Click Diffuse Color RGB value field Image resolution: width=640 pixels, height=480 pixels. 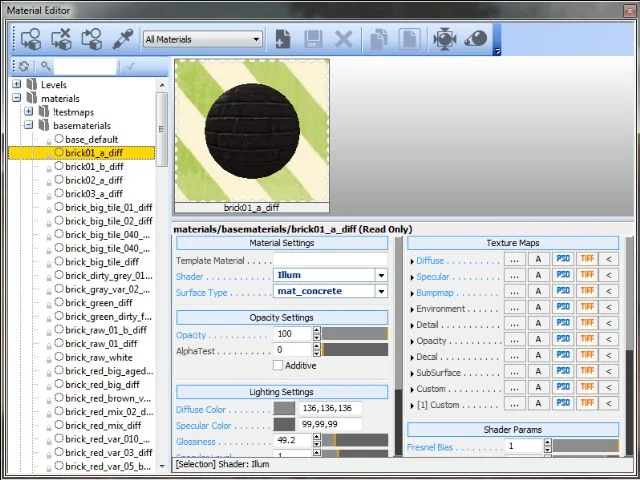pyautogui.click(x=331, y=408)
